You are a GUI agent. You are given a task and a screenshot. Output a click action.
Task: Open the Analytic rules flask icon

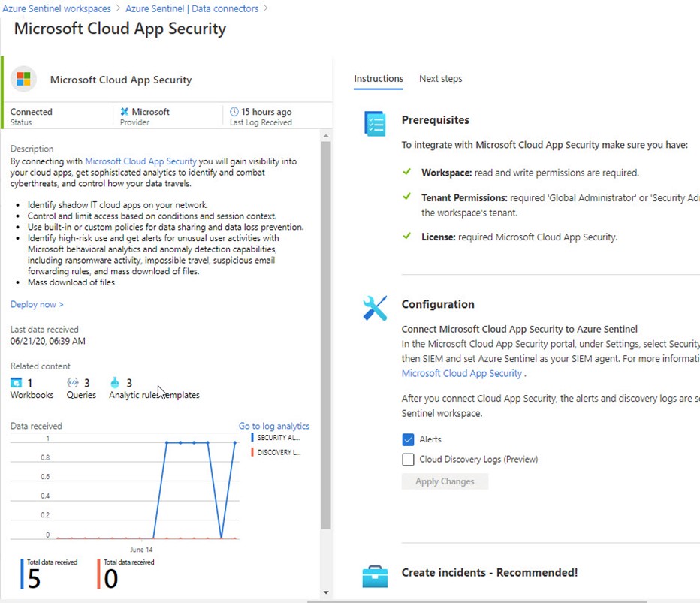coord(115,383)
